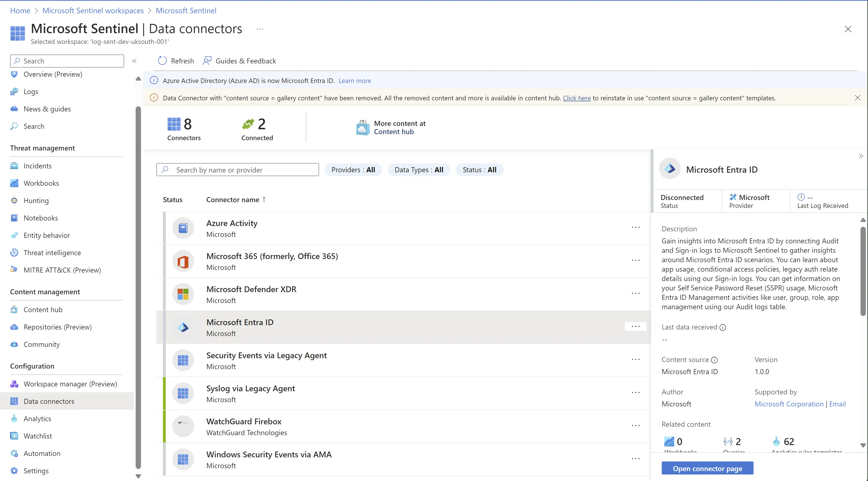Image resolution: width=868 pixels, height=481 pixels.
Task: Click the Workspace manager icon
Action: click(x=14, y=384)
